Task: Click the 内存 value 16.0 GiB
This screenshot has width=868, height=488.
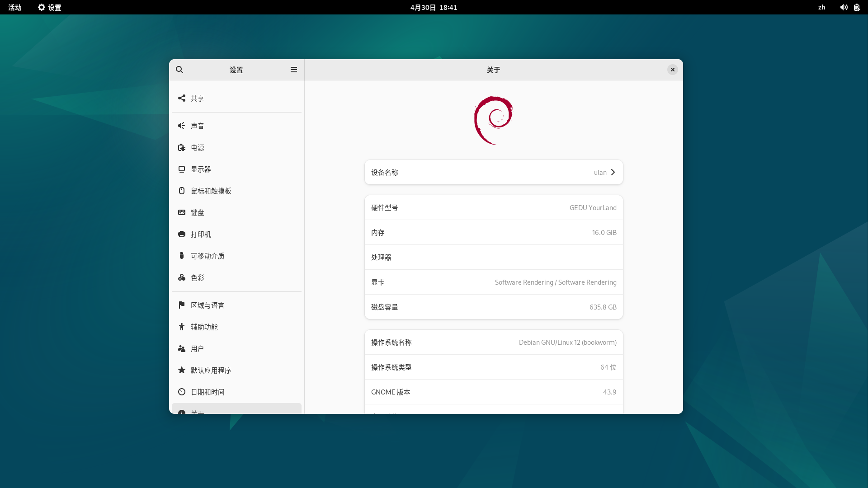Action: [604, 232]
